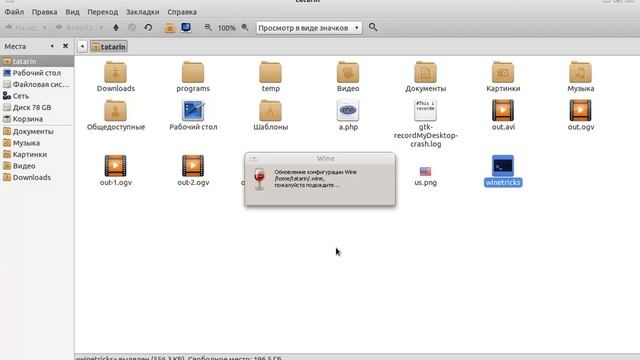640x360 pixels.
Task: Select the out.avi video file
Action: tap(503, 111)
